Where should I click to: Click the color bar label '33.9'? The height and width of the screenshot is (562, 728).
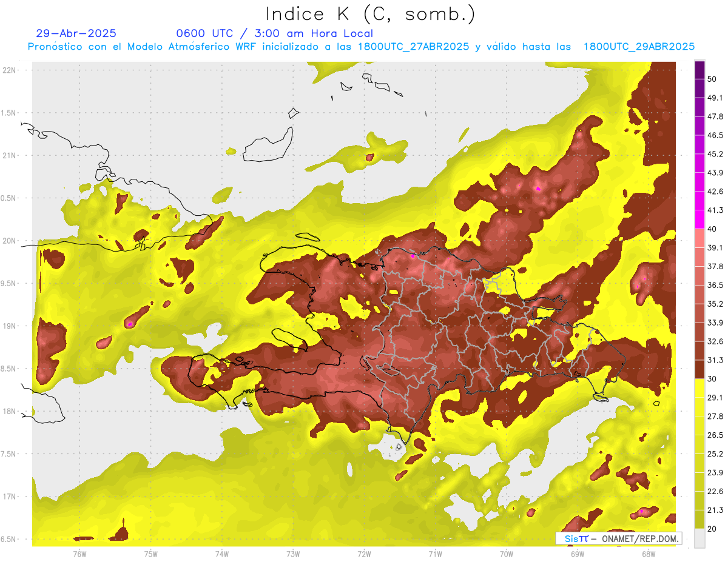715,323
